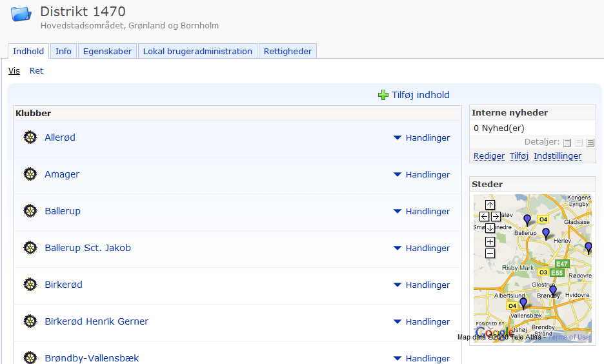Image resolution: width=604 pixels, height=364 pixels.
Task: Select the full Detaljer view icon
Action: click(x=590, y=143)
